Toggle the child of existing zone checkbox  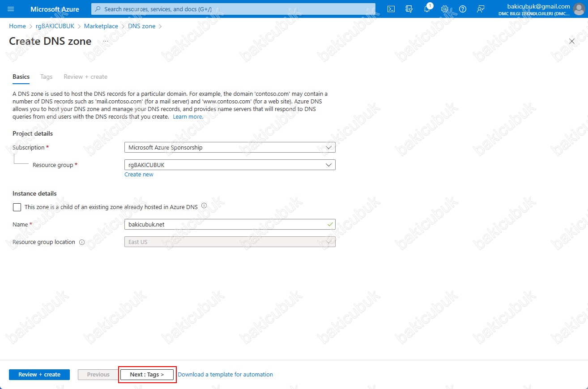(x=17, y=207)
